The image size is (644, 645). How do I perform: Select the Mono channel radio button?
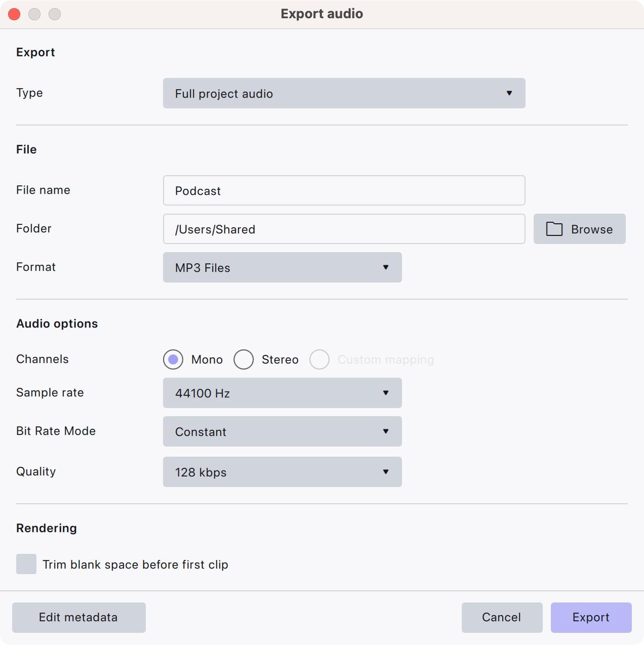tap(173, 359)
